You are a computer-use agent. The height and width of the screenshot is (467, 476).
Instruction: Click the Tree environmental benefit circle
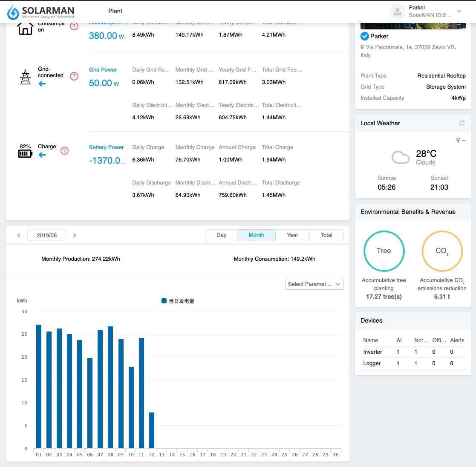tap(384, 251)
